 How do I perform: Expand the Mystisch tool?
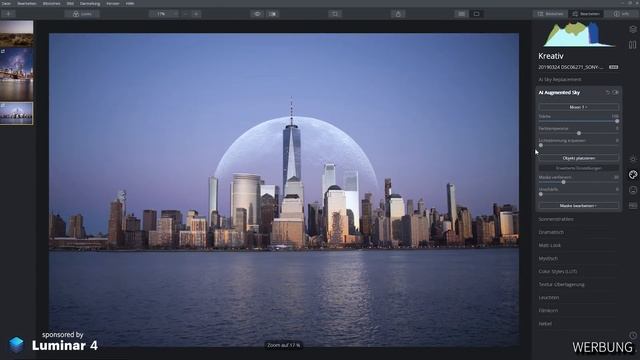pos(548,258)
